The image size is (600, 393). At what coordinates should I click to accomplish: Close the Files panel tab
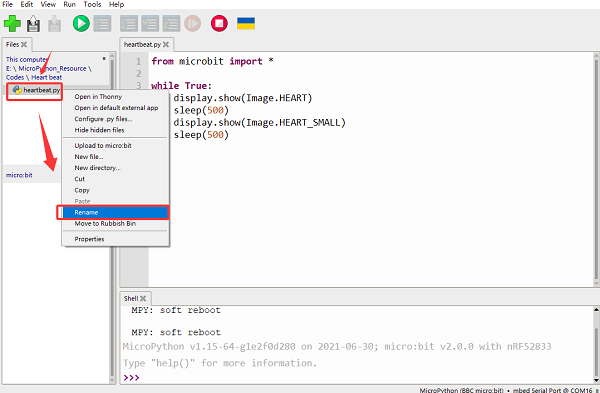click(x=24, y=44)
